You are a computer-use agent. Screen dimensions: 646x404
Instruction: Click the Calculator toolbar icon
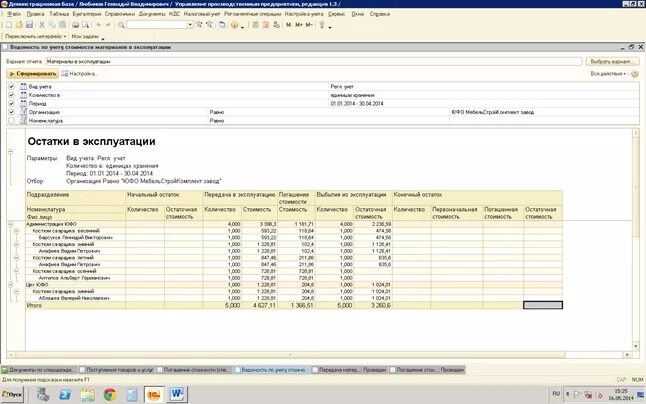point(255,25)
